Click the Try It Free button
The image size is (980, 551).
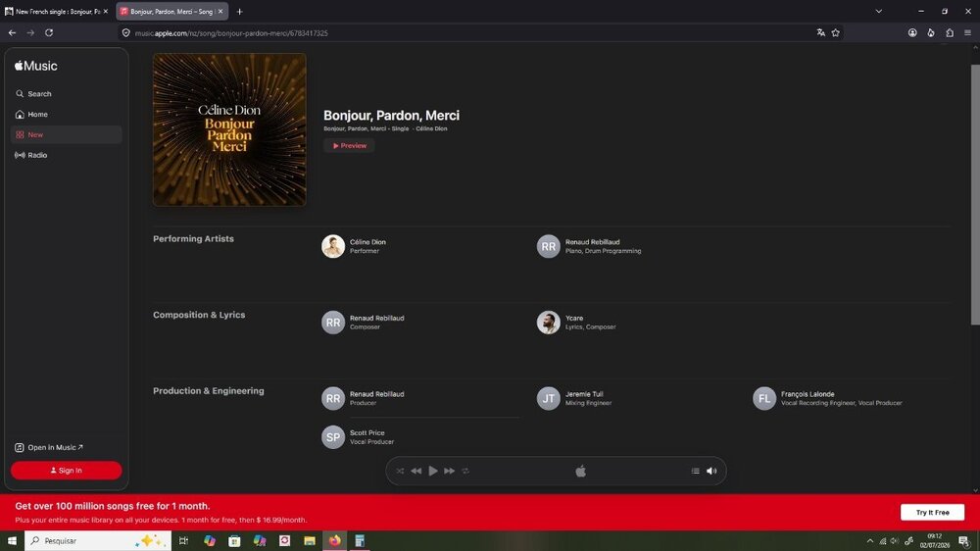932,512
